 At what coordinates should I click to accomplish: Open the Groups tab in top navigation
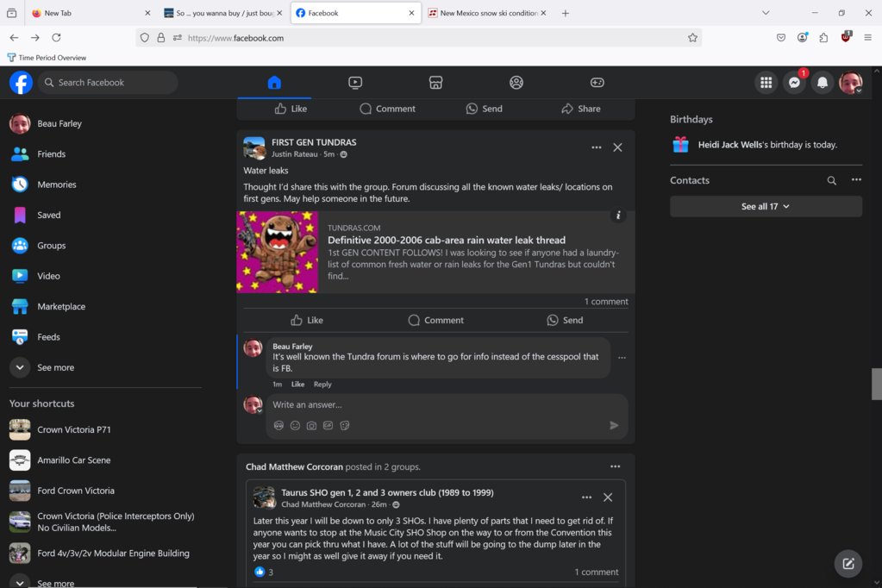516,83
